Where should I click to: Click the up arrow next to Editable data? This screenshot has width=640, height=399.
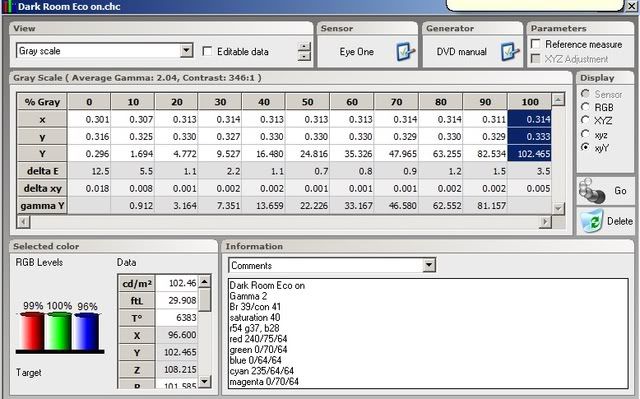coord(304,47)
